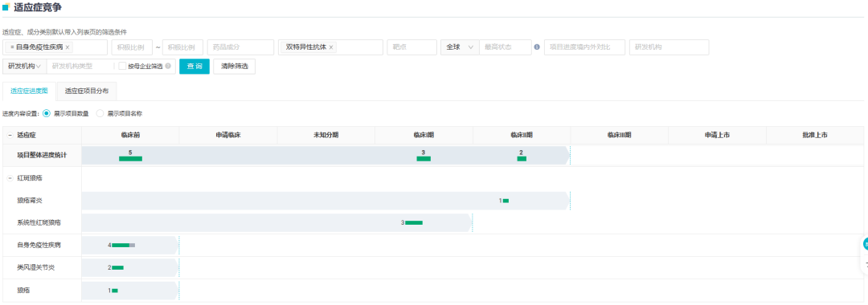Click the 临床III期 column header
This screenshot has width=868, height=305.
pos(619,135)
